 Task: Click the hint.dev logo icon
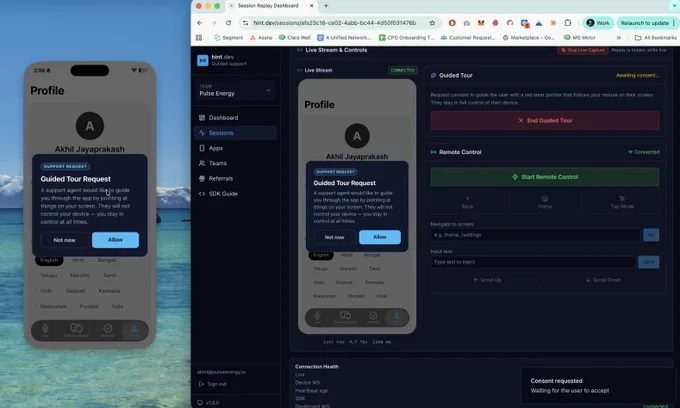[203, 60]
